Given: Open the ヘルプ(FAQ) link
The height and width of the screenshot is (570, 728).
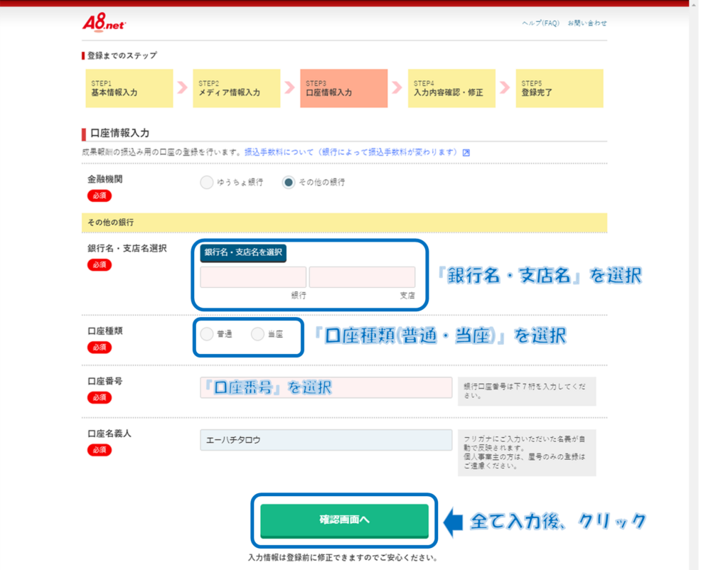Looking at the screenshot, I should [540, 23].
